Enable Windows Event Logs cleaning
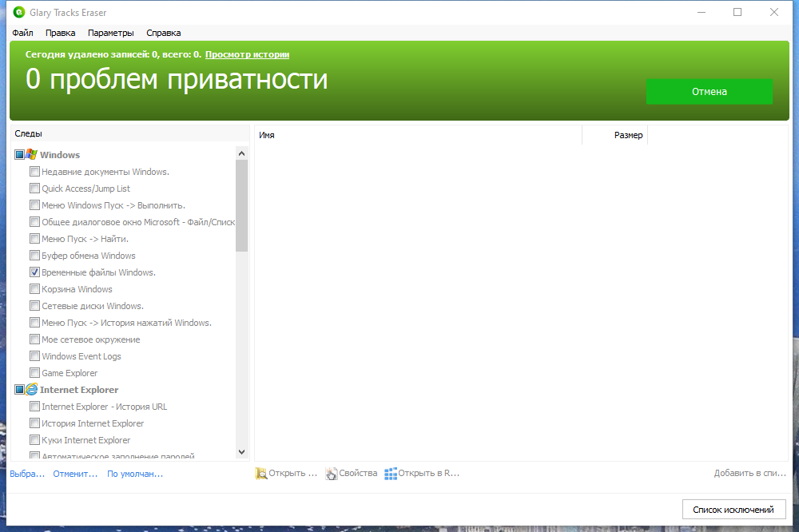The width and height of the screenshot is (799, 532). (34, 355)
